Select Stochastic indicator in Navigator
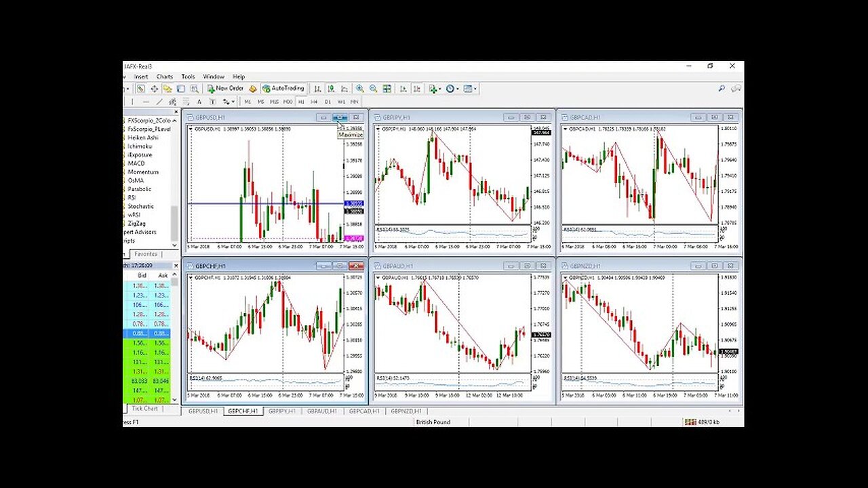The width and height of the screenshot is (868, 488). pos(140,206)
